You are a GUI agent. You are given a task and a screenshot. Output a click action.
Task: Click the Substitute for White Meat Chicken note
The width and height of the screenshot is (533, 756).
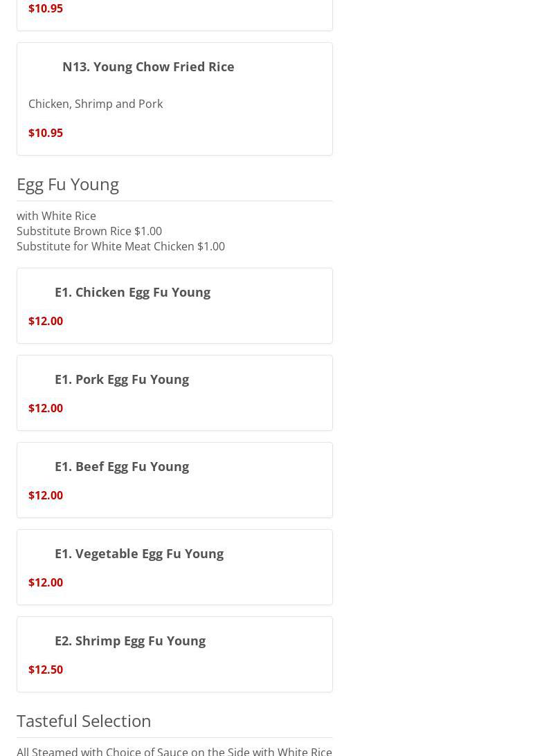click(120, 246)
